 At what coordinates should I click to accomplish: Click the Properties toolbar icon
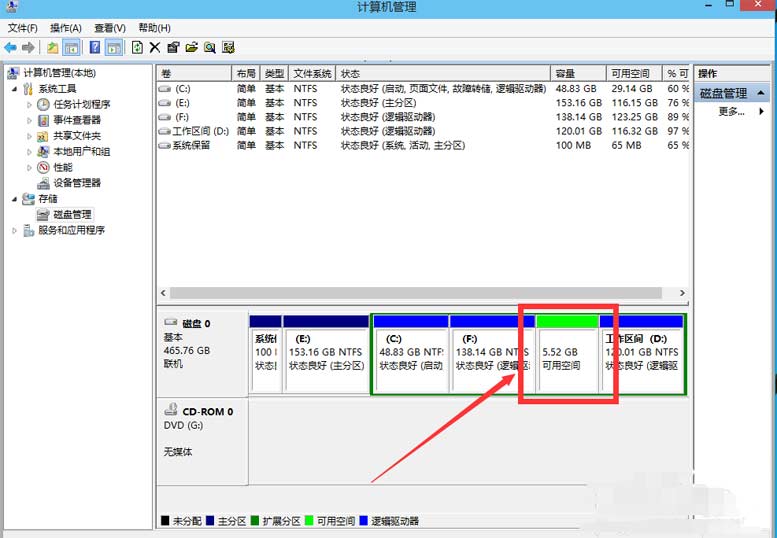(173, 47)
